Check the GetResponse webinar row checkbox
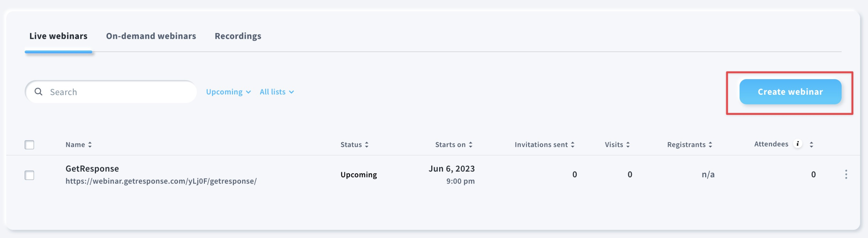 (30, 175)
